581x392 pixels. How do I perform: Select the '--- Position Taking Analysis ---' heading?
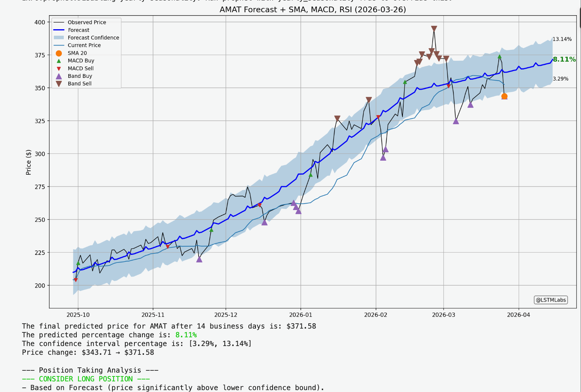pos(90,370)
